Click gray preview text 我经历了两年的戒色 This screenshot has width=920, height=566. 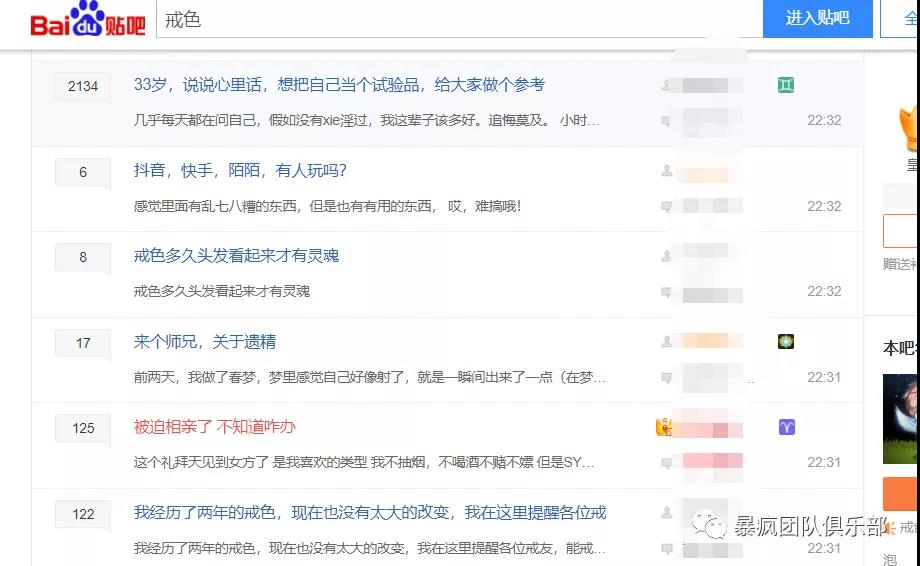click(x=370, y=548)
